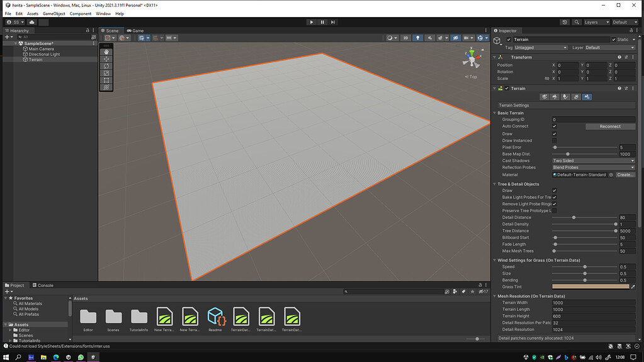Open the Component menu
Screen dimensions: 644x362
tap(81, 14)
